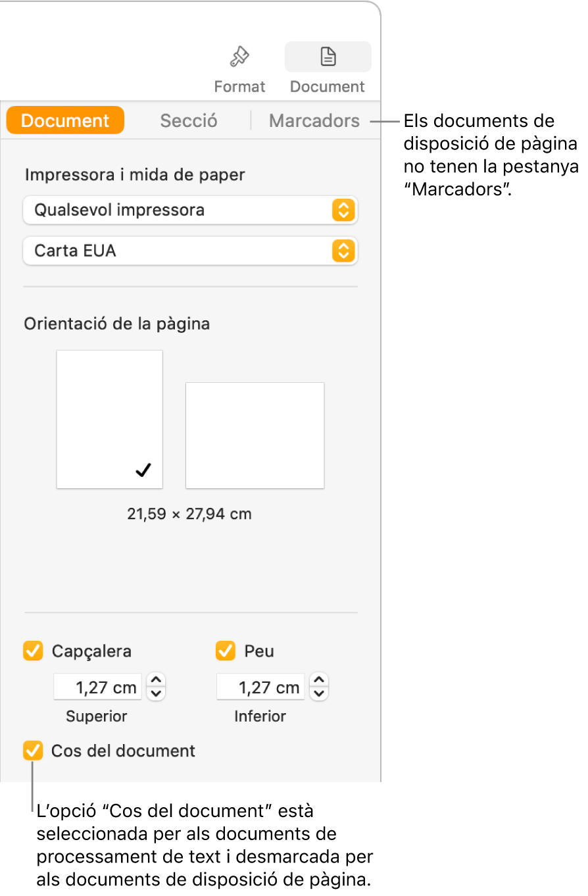Decrease the Superior header margin stepper

156,693
